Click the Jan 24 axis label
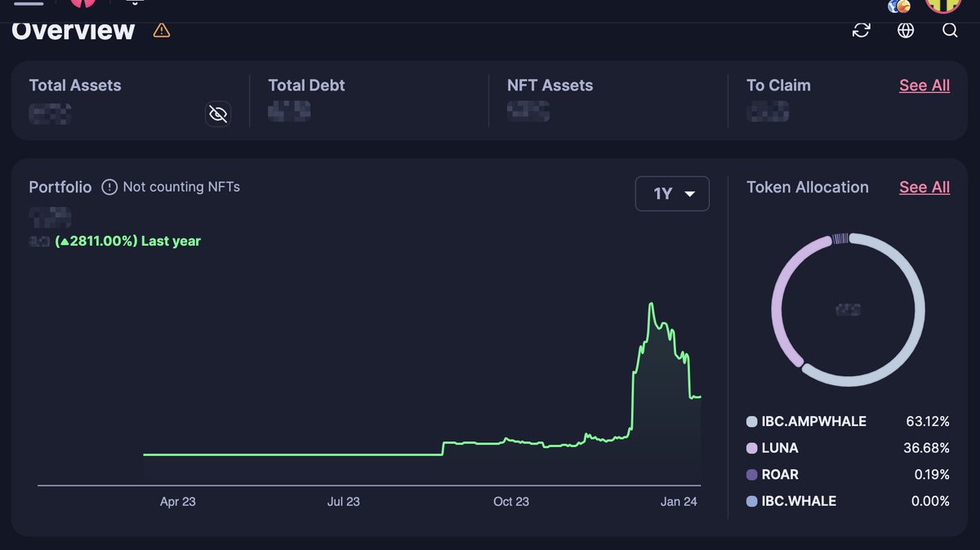The width and height of the screenshot is (980, 550). [x=679, y=502]
